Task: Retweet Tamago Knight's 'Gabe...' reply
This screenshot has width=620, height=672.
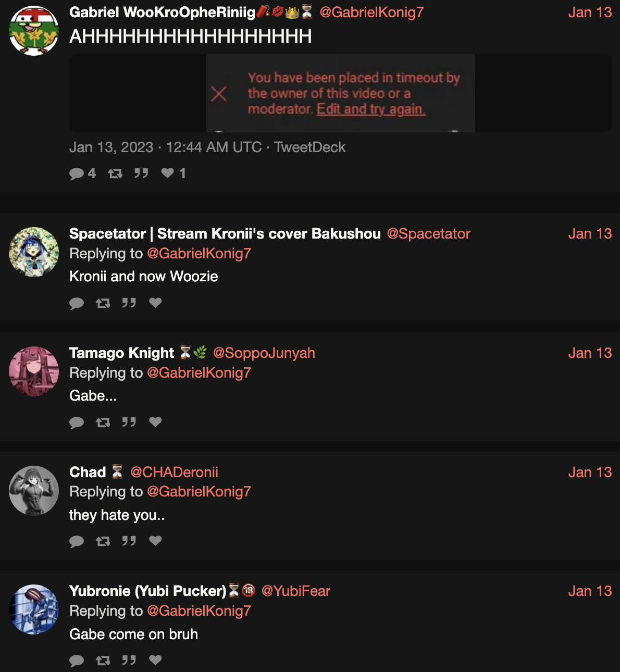Action: tap(103, 422)
